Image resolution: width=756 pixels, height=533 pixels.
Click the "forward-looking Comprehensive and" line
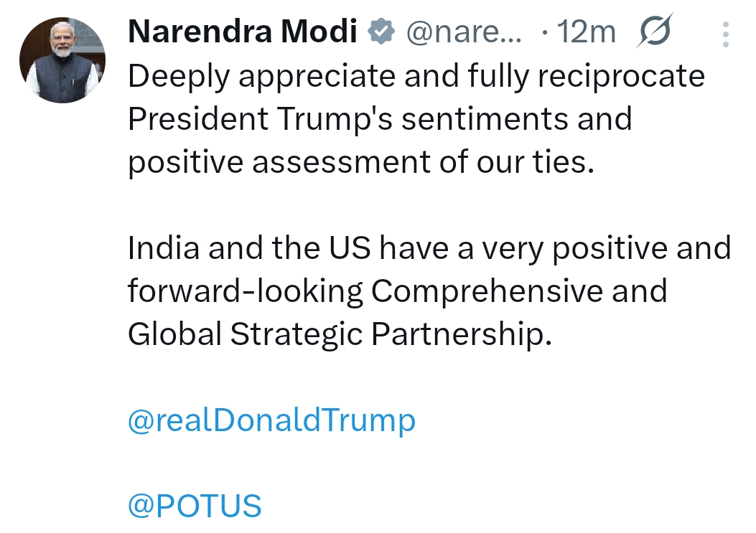(397, 291)
